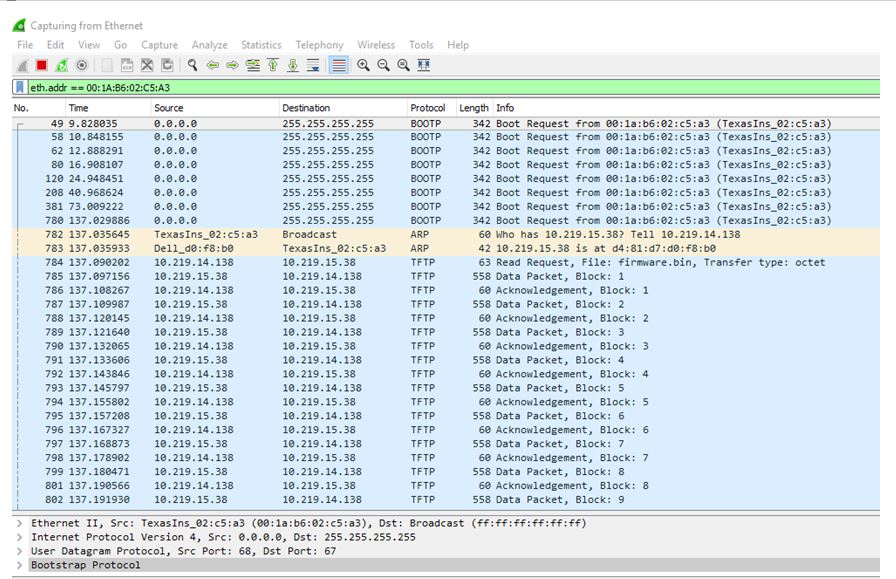Open the File menu
The image size is (896, 579).
click(x=25, y=45)
